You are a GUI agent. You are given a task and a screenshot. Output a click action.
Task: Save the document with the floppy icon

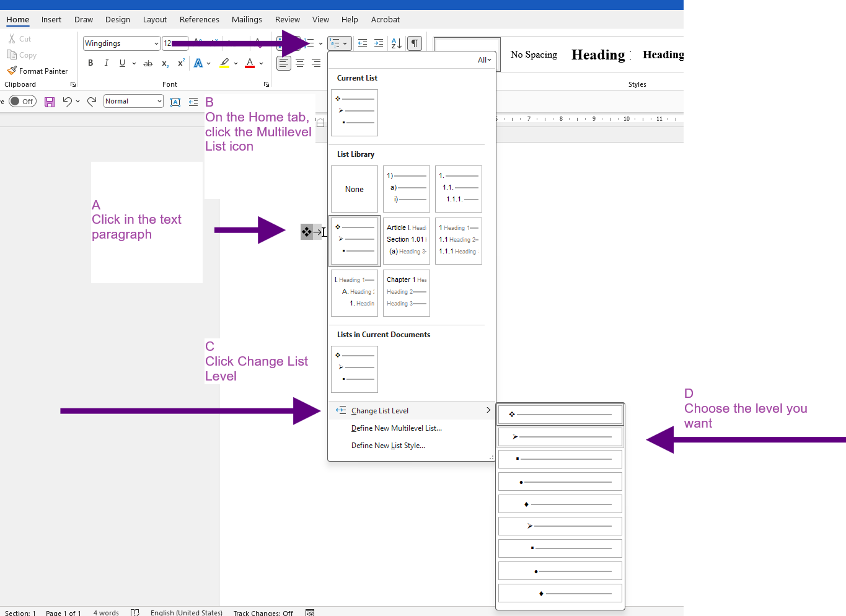(50, 102)
